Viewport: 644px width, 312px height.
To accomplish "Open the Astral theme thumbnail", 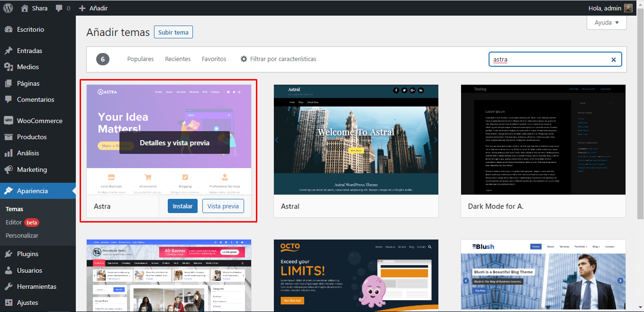I will [356, 140].
